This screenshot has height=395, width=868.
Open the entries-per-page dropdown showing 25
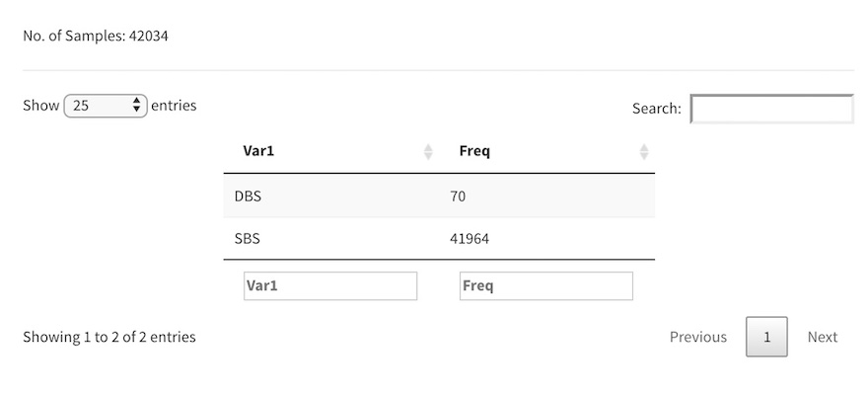[106, 106]
